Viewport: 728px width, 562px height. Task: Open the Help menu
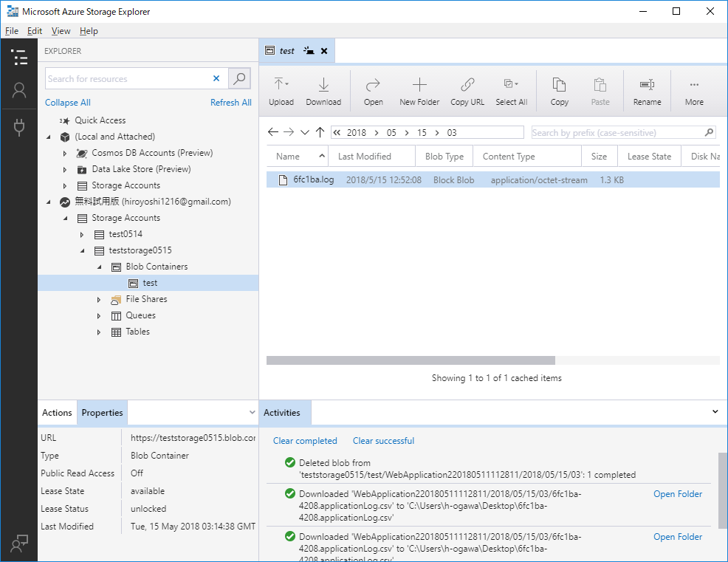coord(89,31)
